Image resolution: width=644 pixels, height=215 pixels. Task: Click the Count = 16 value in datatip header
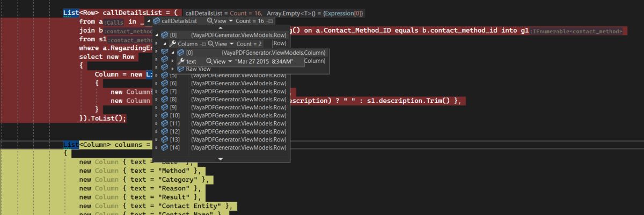coord(250,21)
